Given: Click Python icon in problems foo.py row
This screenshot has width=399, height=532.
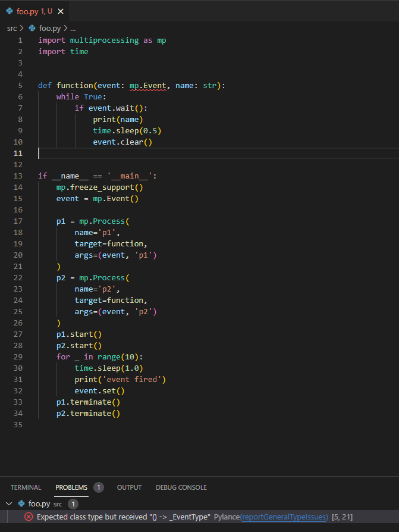Looking at the screenshot, I should pos(21,503).
